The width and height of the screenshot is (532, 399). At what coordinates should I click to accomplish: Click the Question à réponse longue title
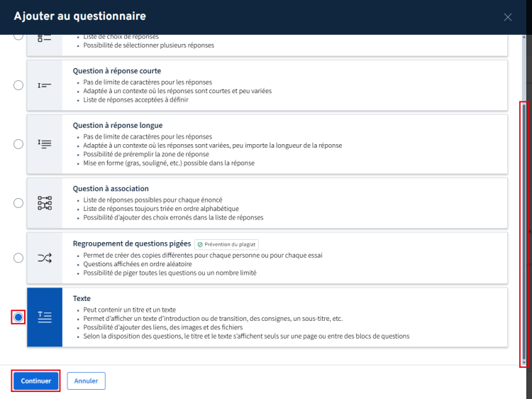tap(118, 126)
